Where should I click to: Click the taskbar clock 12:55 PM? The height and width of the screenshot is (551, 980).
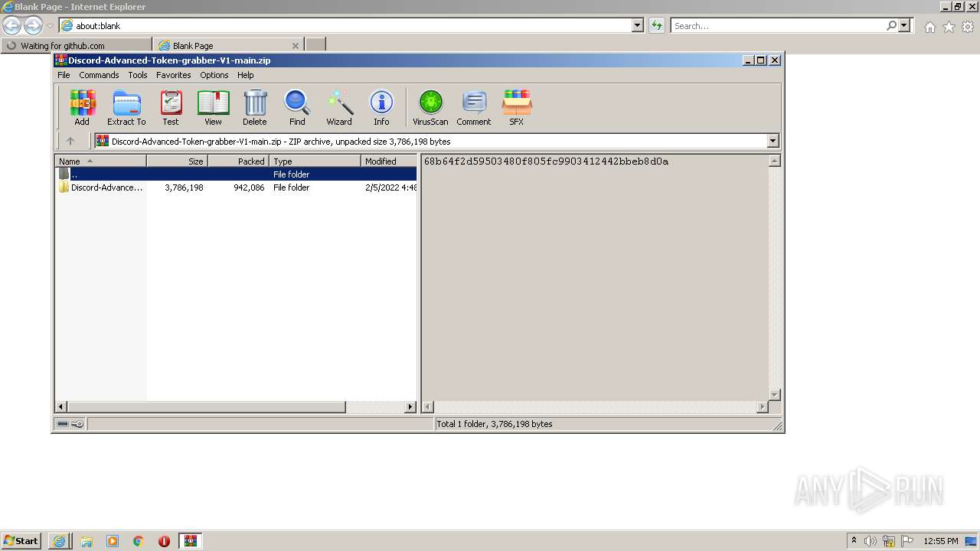pos(941,541)
